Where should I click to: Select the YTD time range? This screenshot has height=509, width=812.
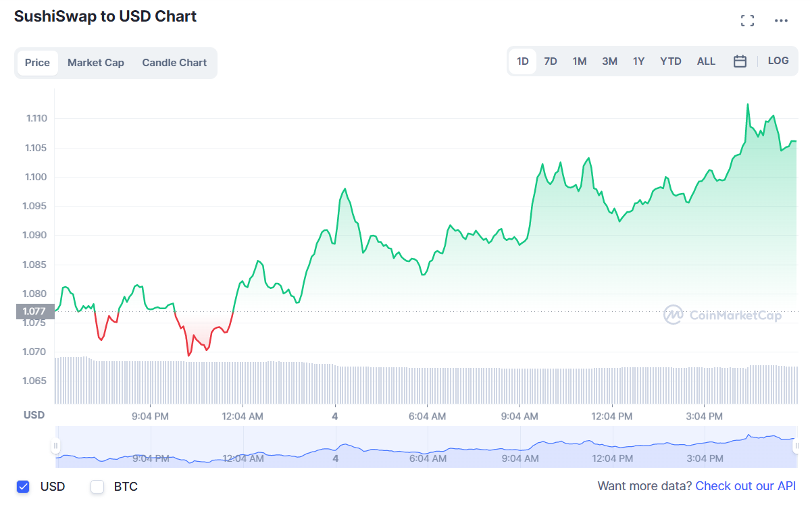[671, 61]
